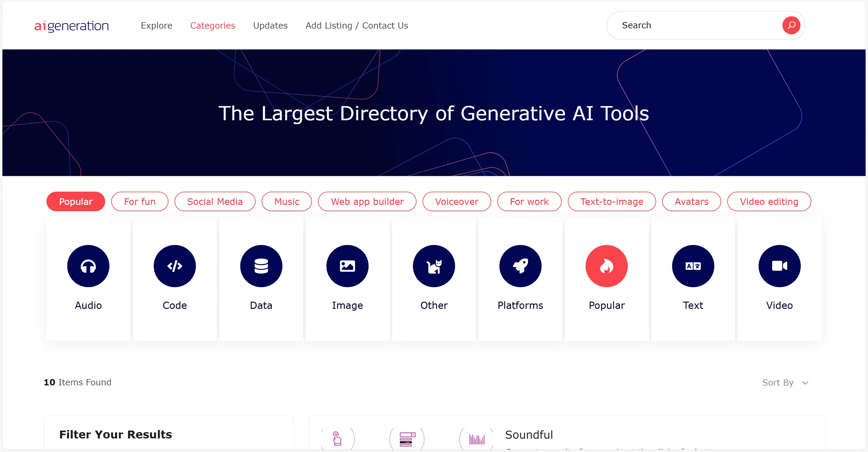The width and height of the screenshot is (868, 452).
Task: Filter by Web app builder tag
Action: (x=367, y=201)
